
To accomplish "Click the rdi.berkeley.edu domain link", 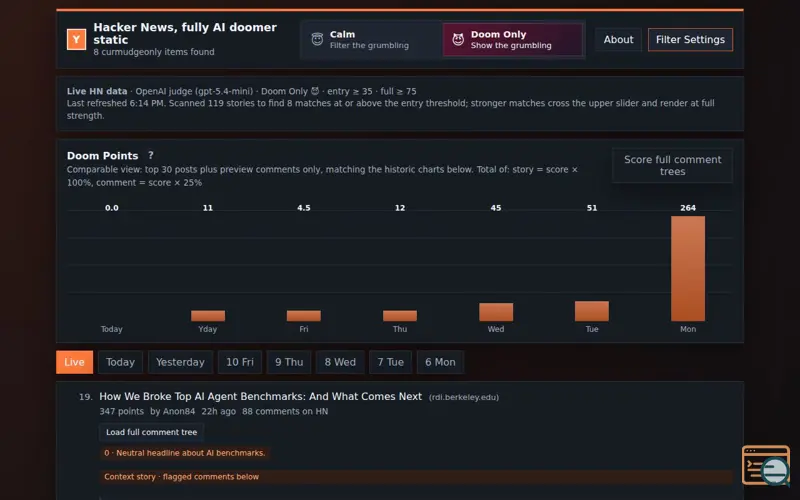I will pos(464,397).
